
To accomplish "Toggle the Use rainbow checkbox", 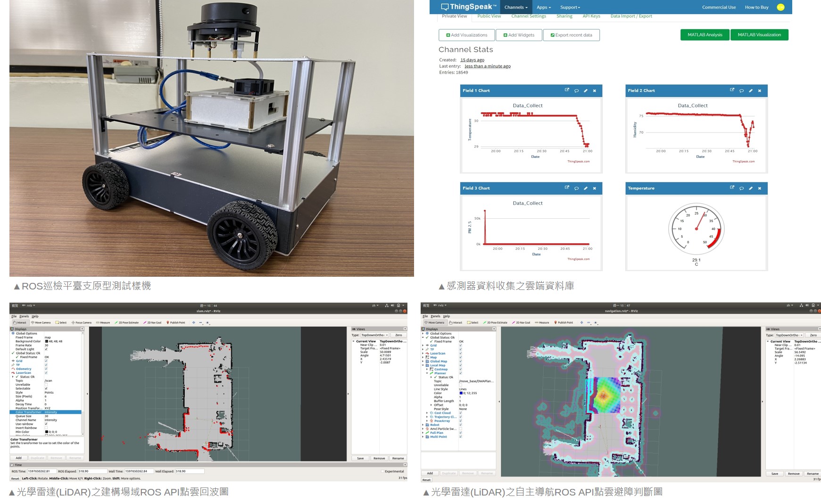I will (46, 424).
